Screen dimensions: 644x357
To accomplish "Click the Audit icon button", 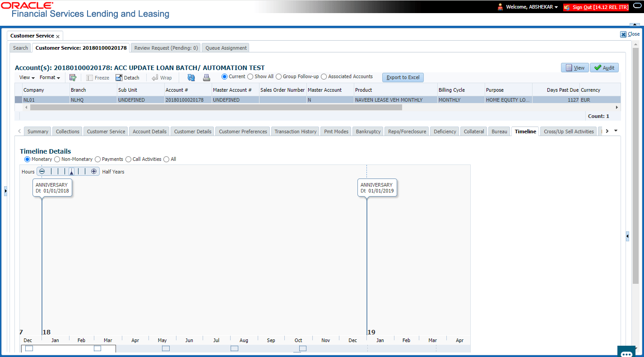I will click(604, 67).
